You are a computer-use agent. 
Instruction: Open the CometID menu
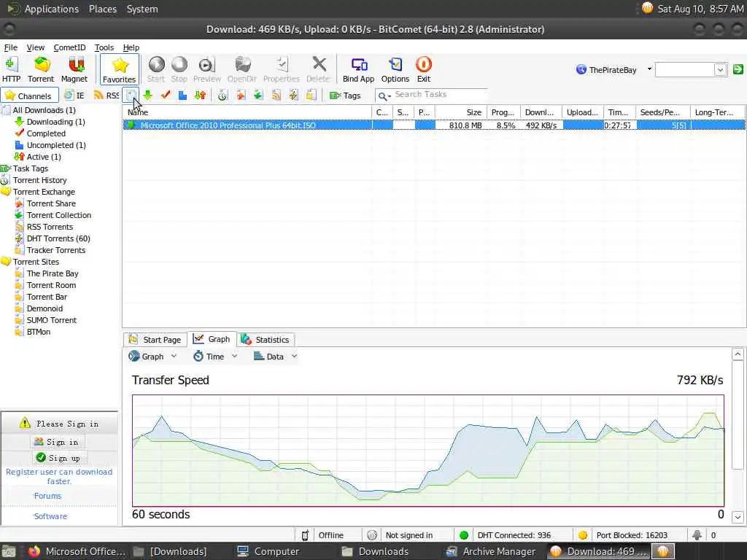coord(69,47)
